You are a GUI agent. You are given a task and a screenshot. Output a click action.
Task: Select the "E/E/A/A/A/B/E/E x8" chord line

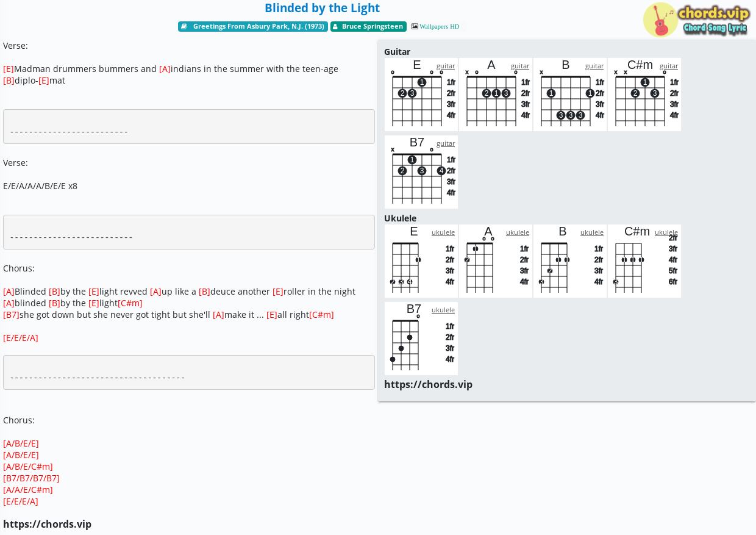coord(40,186)
